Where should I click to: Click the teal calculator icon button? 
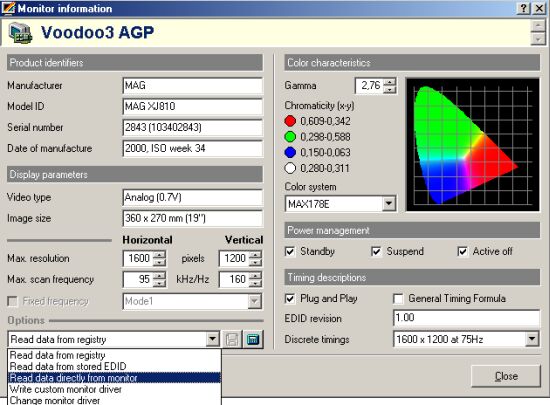pos(253,339)
